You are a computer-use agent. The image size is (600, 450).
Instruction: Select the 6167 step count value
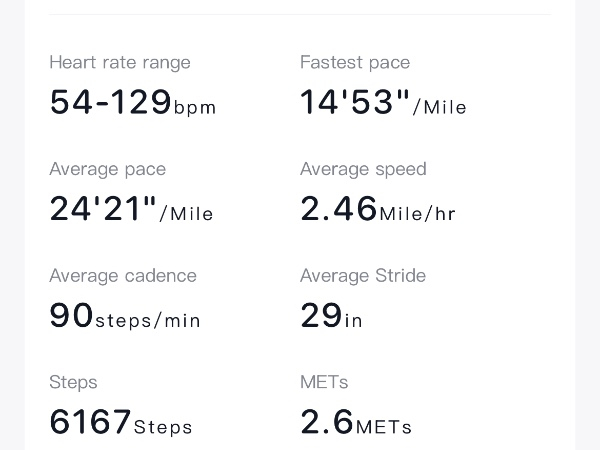(90, 422)
